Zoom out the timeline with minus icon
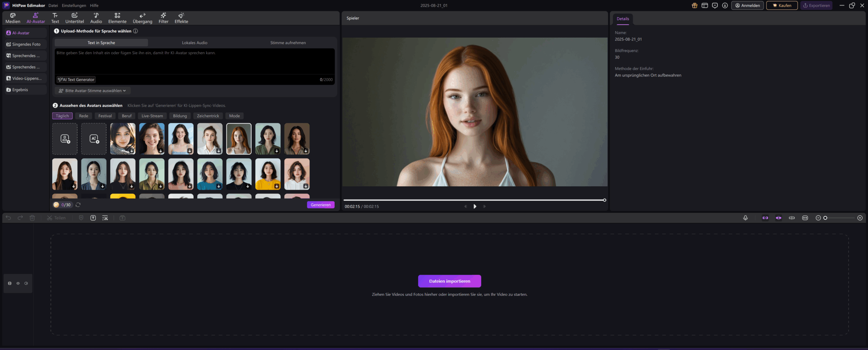868x350 pixels. click(x=818, y=218)
